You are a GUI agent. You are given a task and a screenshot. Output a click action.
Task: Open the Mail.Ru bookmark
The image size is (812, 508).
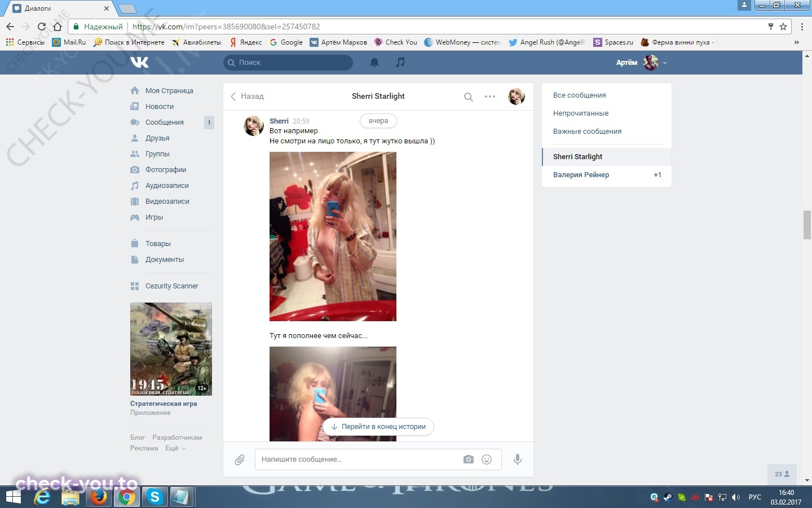click(69, 42)
